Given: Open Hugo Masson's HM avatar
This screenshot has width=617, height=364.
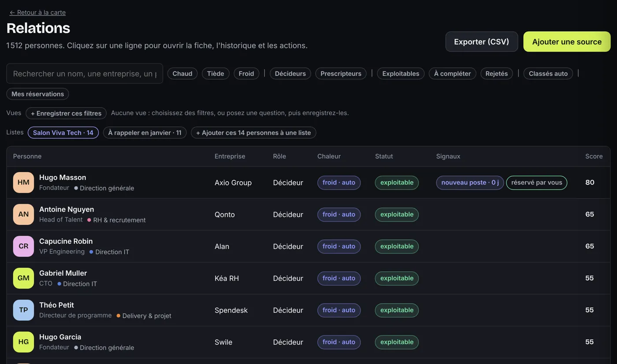Looking at the screenshot, I should (23, 182).
